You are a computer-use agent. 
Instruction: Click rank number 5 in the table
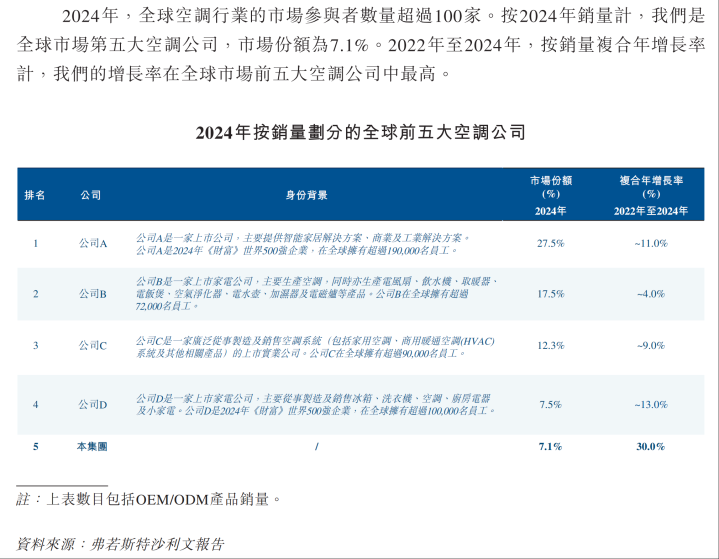(x=35, y=447)
